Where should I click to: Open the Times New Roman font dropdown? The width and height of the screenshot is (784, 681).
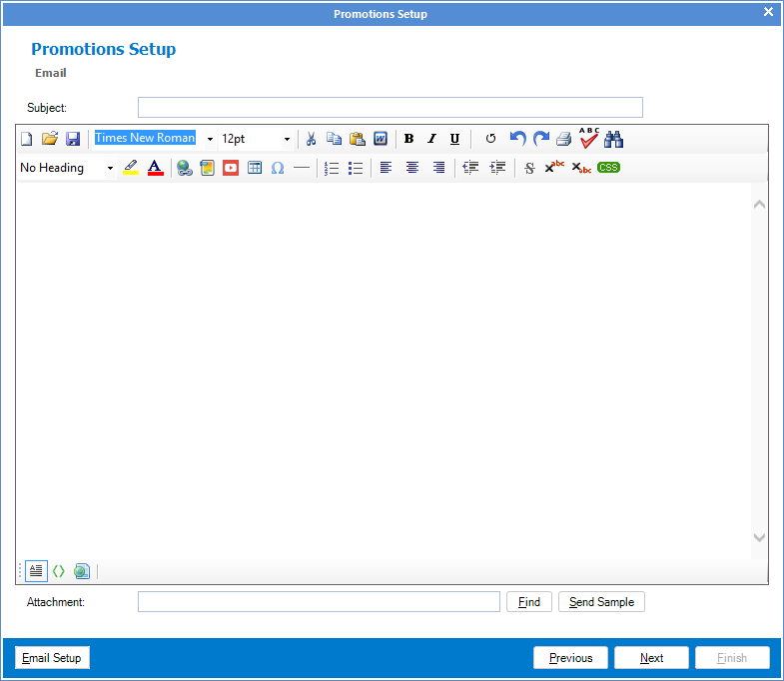tap(210, 139)
